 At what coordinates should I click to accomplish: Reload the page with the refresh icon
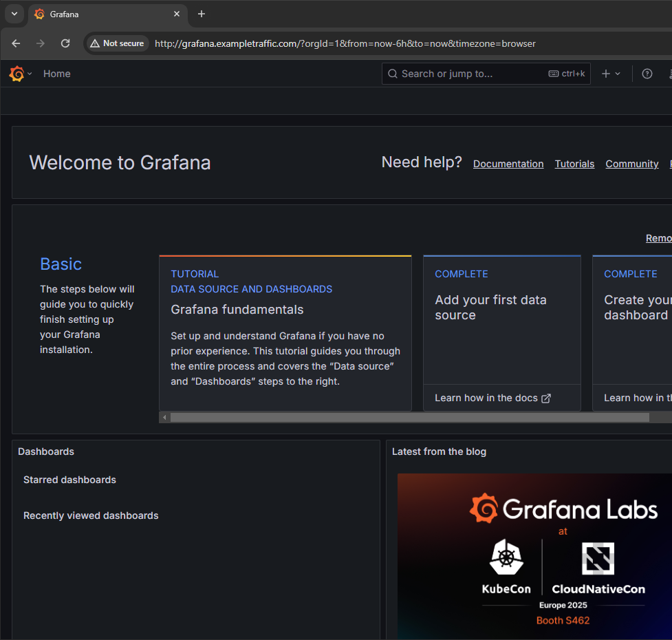point(65,43)
